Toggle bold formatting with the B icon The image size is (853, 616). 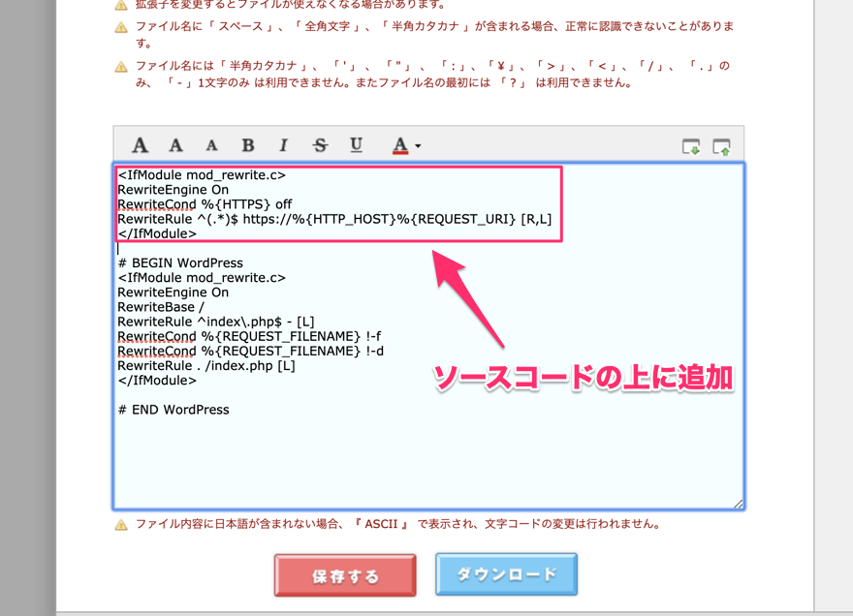click(x=248, y=144)
